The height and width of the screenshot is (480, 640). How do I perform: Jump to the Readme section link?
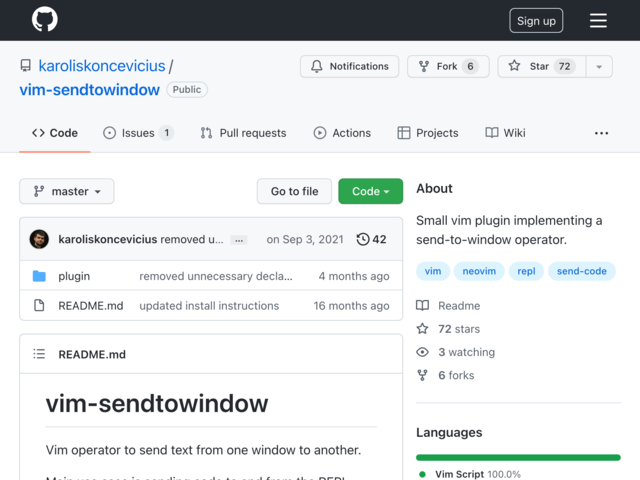[448, 306]
